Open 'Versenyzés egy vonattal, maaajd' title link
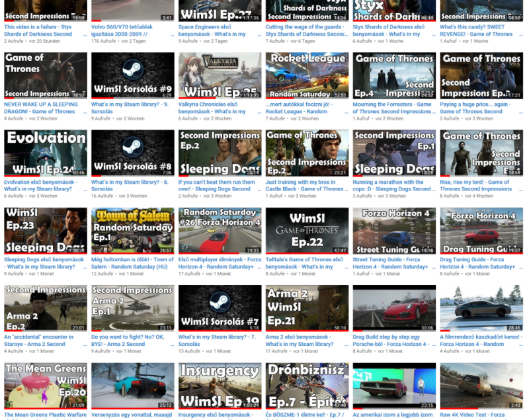529x420 pixels. point(132,415)
